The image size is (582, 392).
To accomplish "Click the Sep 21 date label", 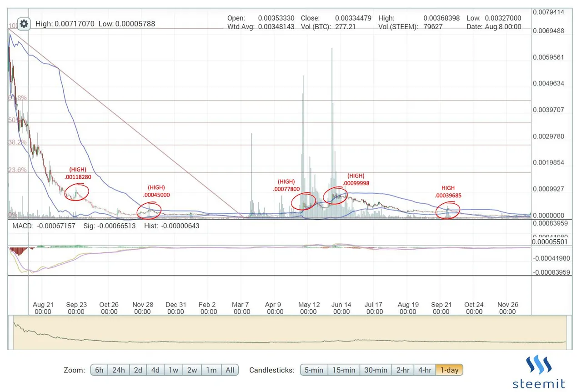I will coord(441,308).
